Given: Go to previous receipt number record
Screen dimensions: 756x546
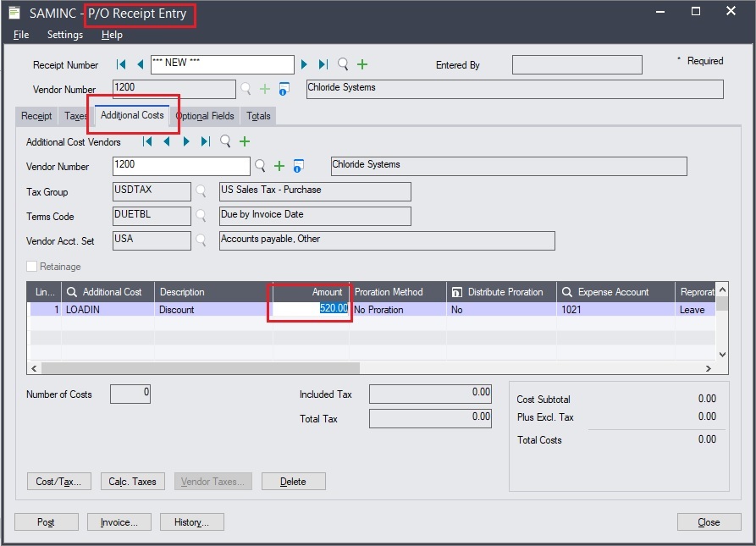Looking at the screenshot, I should click(x=141, y=64).
